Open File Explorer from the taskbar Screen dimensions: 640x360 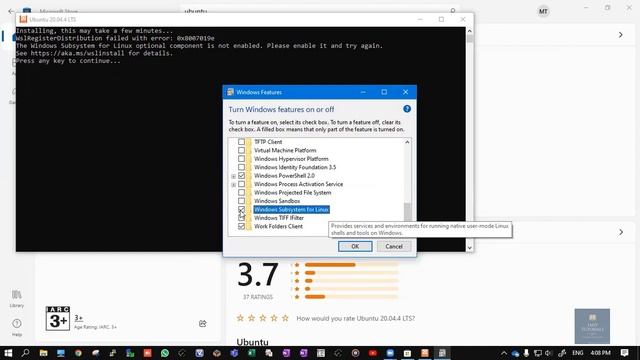(x=43, y=353)
